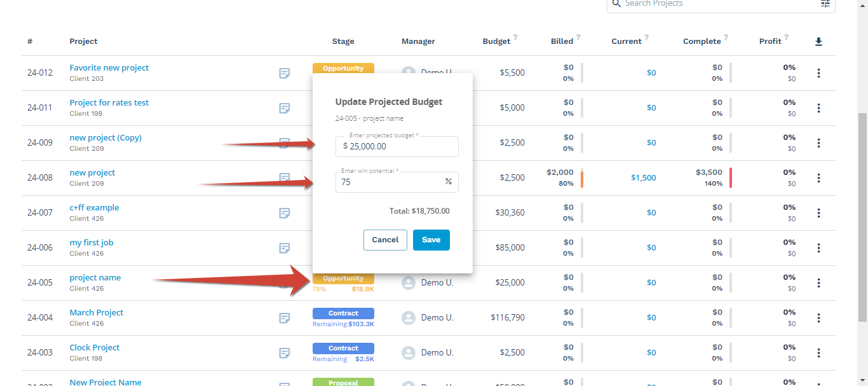Cancel the projected budget update
This screenshot has height=386, width=868.
[385, 240]
